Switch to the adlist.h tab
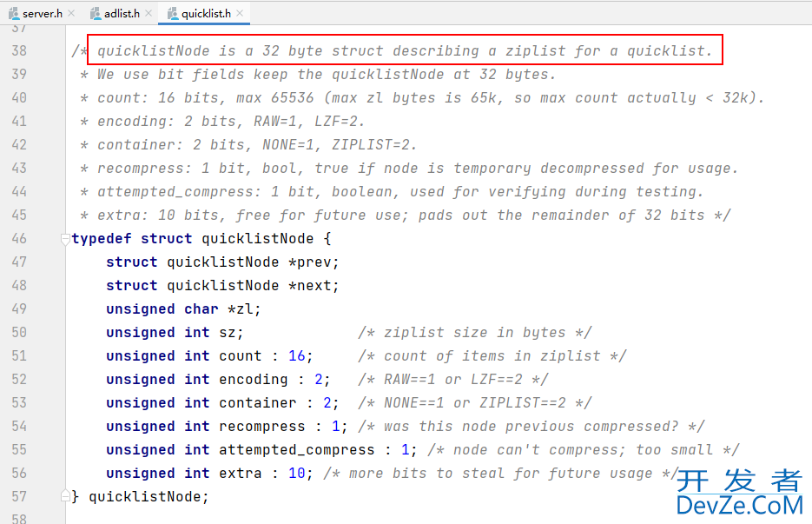 click(122, 14)
